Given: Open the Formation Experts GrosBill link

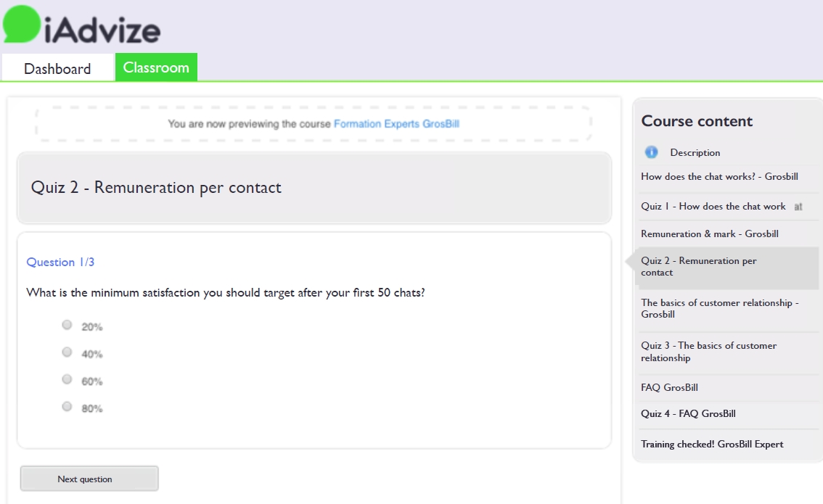Looking at the screenshot, I should (x=396, y=124).
